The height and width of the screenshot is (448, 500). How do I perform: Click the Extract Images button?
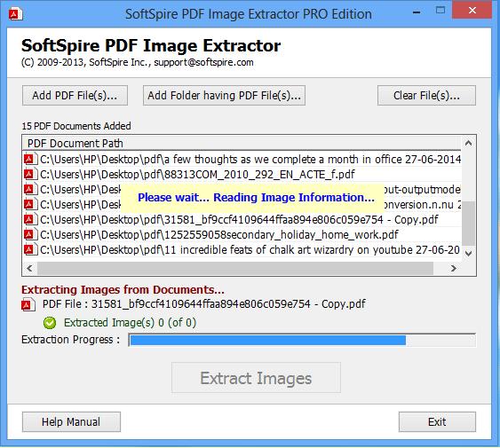[256, 378]
